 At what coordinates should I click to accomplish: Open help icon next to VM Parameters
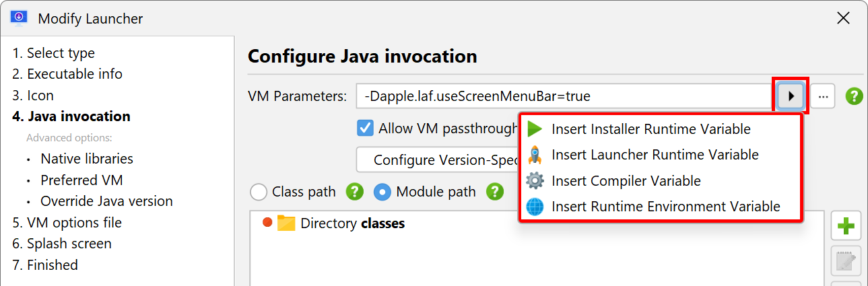pyautogui.click(x=854, y=96)
